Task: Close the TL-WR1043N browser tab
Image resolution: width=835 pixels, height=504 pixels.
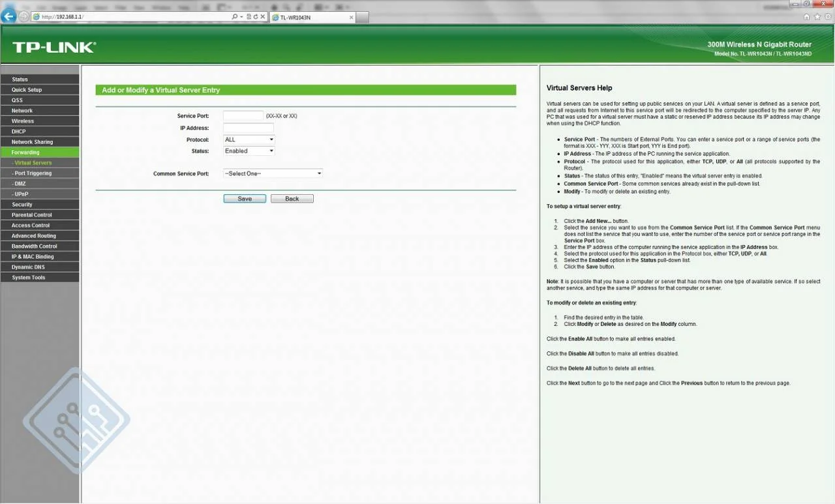Action: [x=351, y=17]
